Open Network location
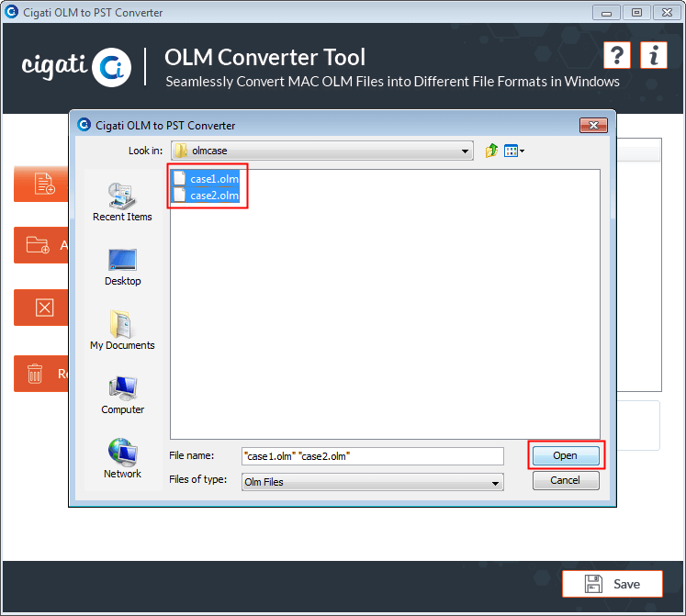Image resolution: width=686 pixels, height=616 pixels. (122, 458)
